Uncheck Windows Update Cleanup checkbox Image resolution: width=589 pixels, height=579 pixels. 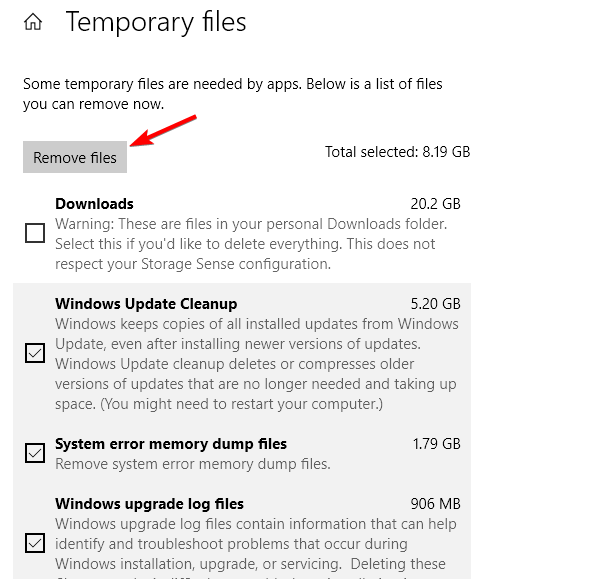[35, 353]
